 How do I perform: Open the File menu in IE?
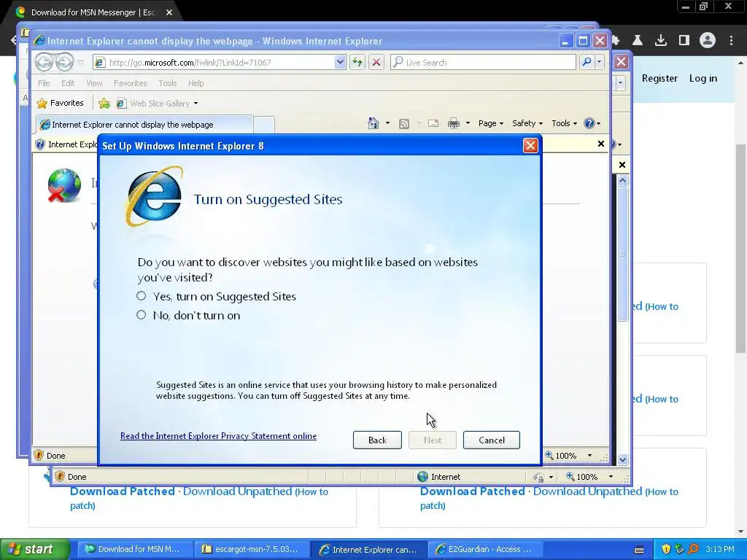click(x=44, y=83)
